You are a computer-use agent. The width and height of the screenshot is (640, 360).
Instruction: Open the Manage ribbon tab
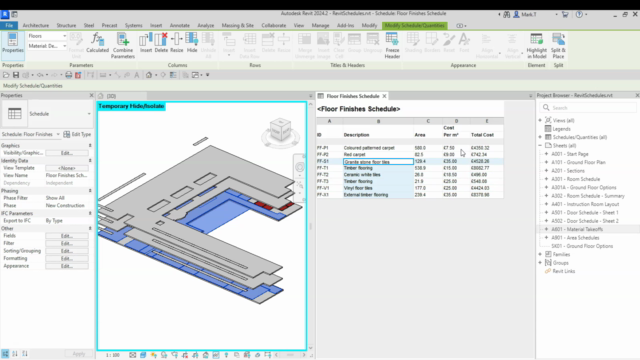click(x=320, y=25)
